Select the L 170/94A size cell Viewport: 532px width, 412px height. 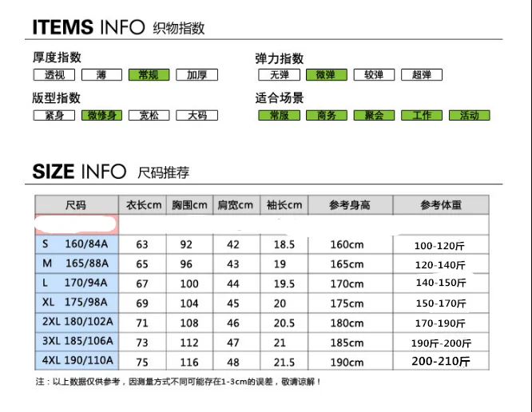click(x=77, y=283)
